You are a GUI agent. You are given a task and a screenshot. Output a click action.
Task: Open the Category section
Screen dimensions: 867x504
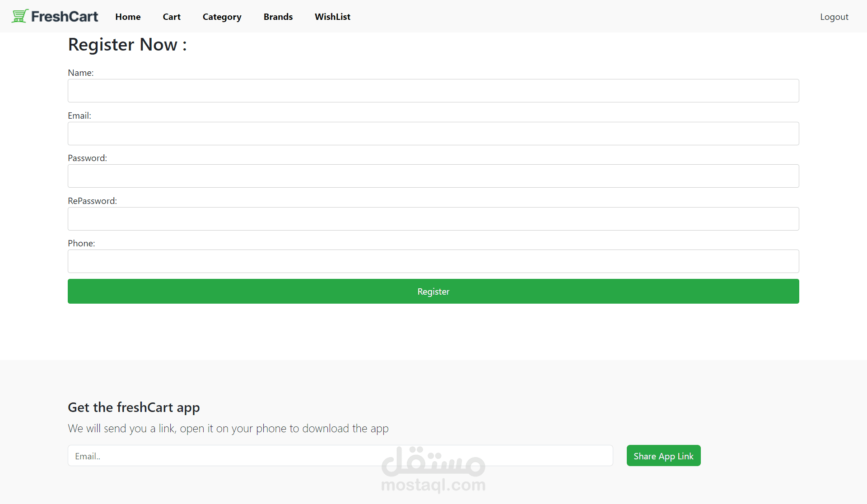click(x=222, y=17)
